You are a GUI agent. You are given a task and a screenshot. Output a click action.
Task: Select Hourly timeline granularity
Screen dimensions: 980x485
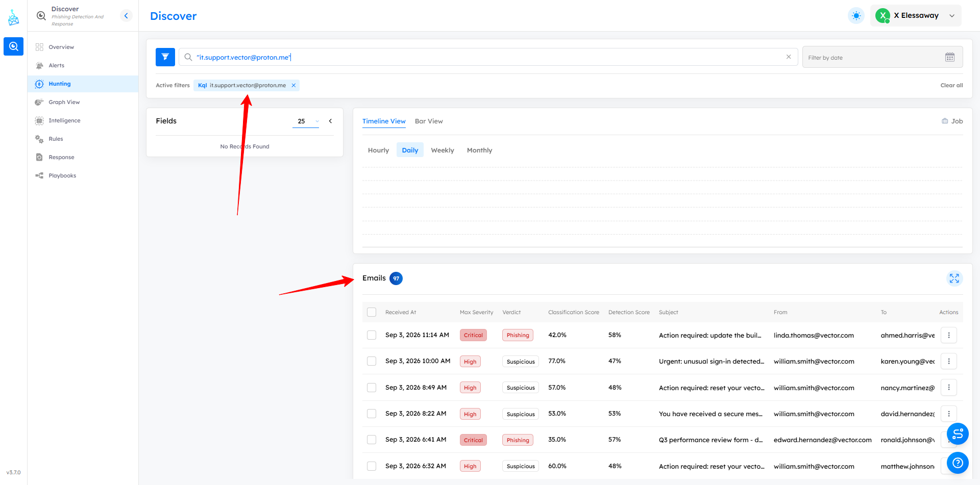pyautogui.click(x=378, y=150)
